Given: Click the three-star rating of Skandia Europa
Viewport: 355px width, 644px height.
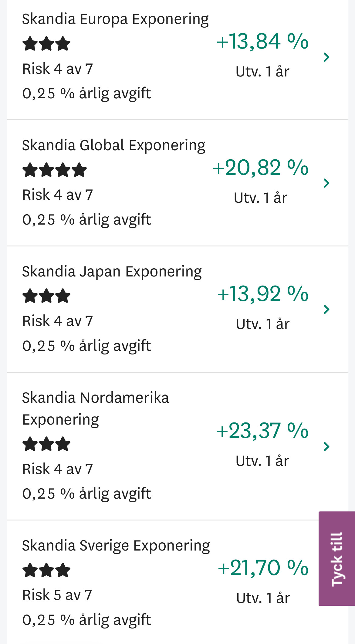Looking at the screenshot, I should (46, 44).
